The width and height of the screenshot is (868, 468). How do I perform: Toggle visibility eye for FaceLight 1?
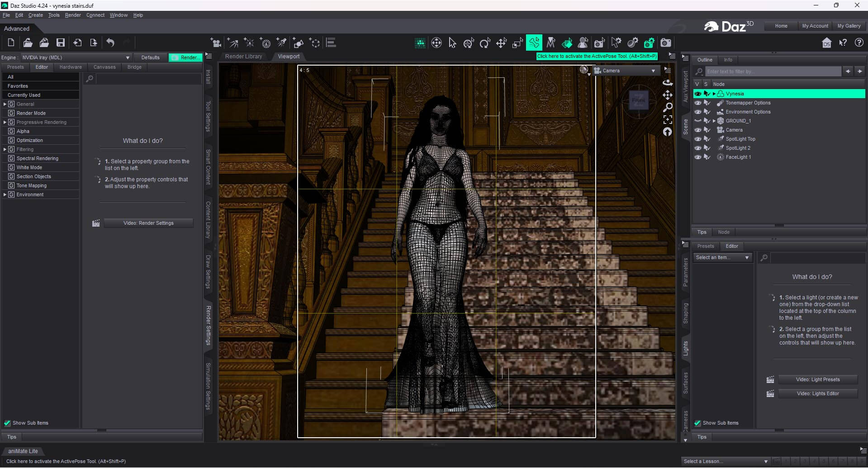(698, 157)
